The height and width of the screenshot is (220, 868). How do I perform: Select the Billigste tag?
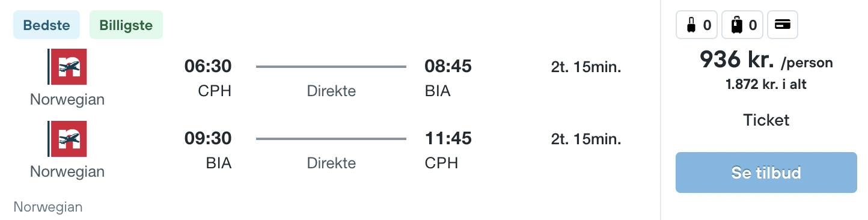126,25
